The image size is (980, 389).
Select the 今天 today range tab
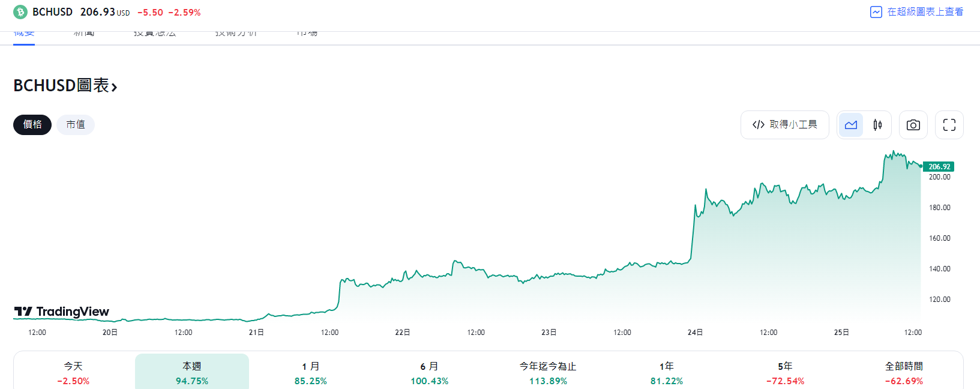click(x=73, y=373)
